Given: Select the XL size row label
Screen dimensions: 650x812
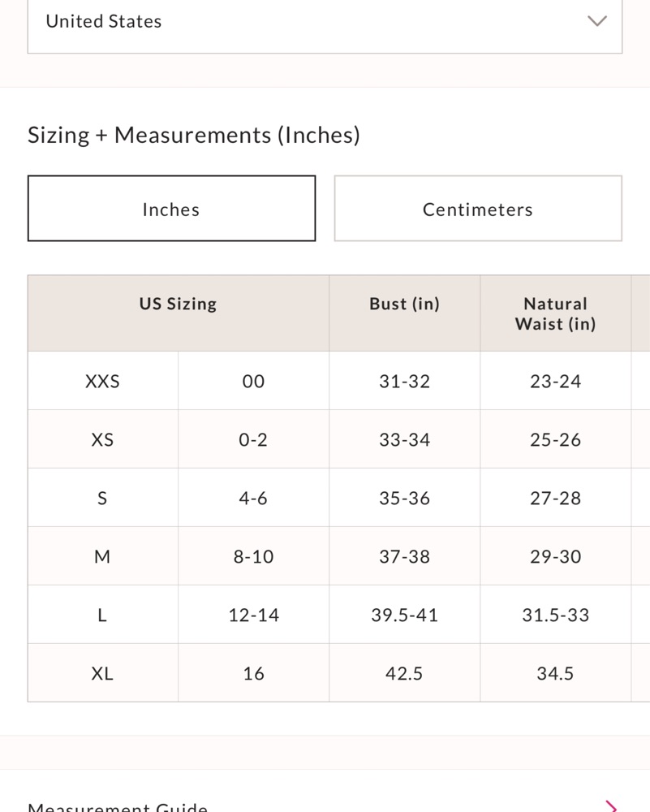Looking at the screenshot, I should [102, 673].
